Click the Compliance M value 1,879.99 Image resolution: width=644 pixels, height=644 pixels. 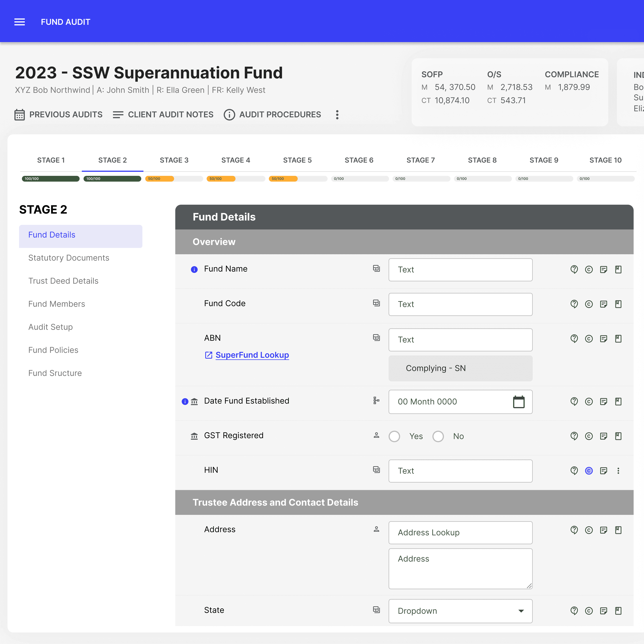point(574,87)
